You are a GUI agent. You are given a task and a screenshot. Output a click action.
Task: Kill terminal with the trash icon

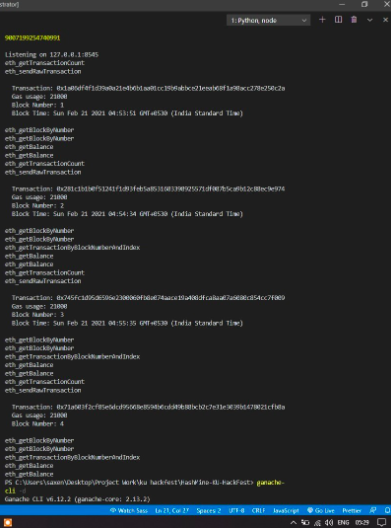354,20
